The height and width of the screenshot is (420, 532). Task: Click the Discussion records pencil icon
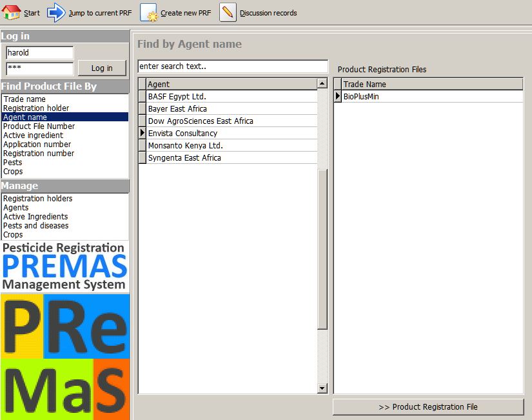(228, 12)
